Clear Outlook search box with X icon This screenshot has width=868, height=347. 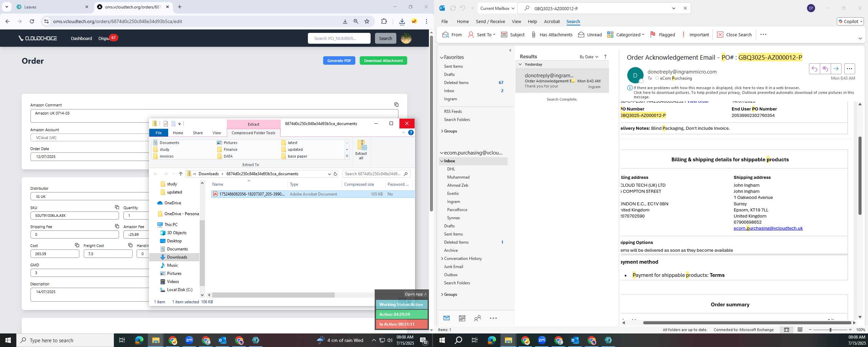685,8
